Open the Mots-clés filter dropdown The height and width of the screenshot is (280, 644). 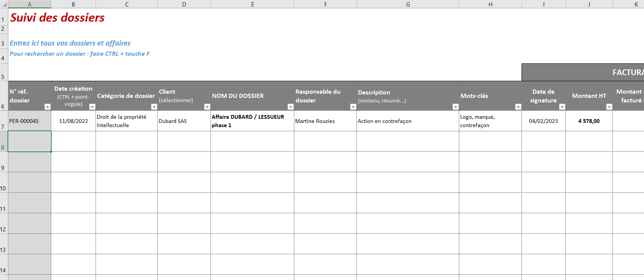[518, 107]
